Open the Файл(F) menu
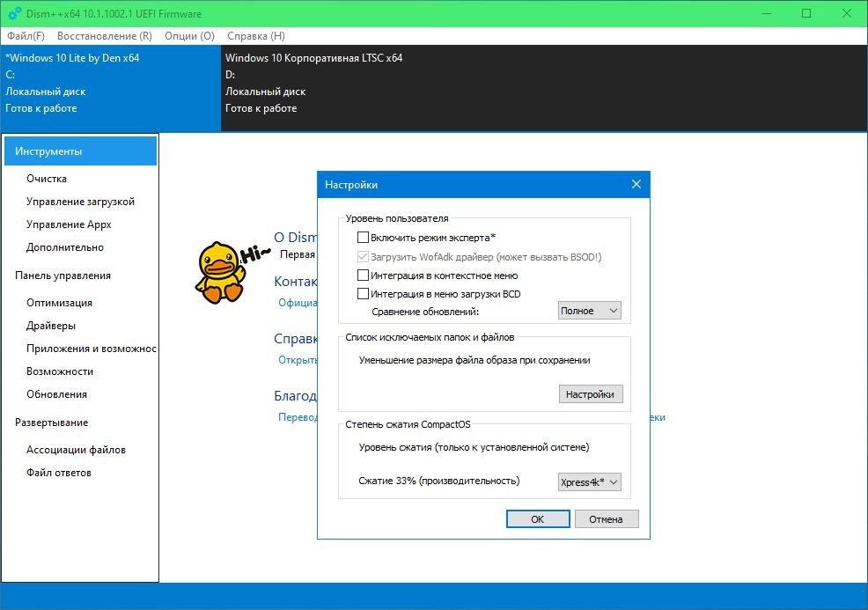Image resolution: width=868 pixels, height=610 pixels. click(26, 36)
